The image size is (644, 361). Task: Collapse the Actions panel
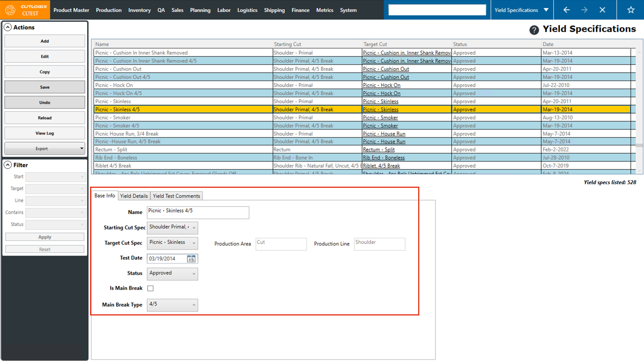tap(8, 27)
